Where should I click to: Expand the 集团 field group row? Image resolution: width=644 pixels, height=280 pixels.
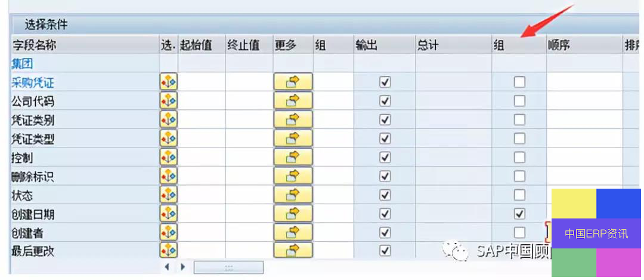tap(22, 63)
